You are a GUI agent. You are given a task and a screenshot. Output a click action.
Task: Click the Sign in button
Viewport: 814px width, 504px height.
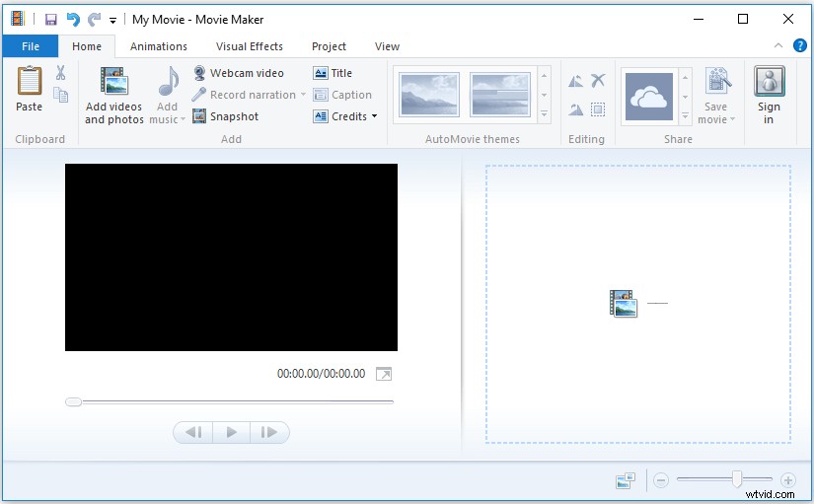(769, 96)
